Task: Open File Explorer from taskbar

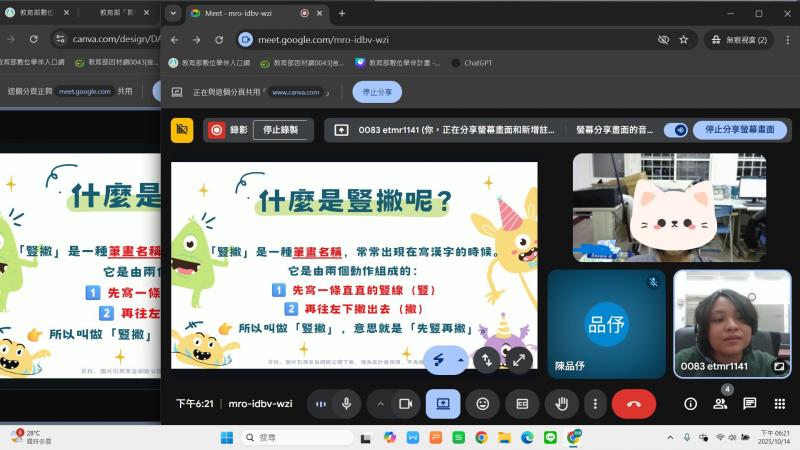Action: click(505, 438)
